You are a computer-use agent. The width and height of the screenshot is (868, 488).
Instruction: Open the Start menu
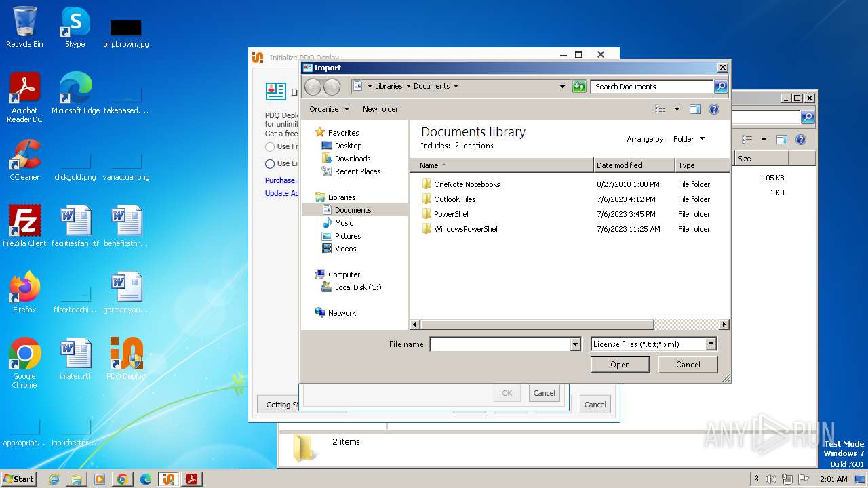point(19,479)
